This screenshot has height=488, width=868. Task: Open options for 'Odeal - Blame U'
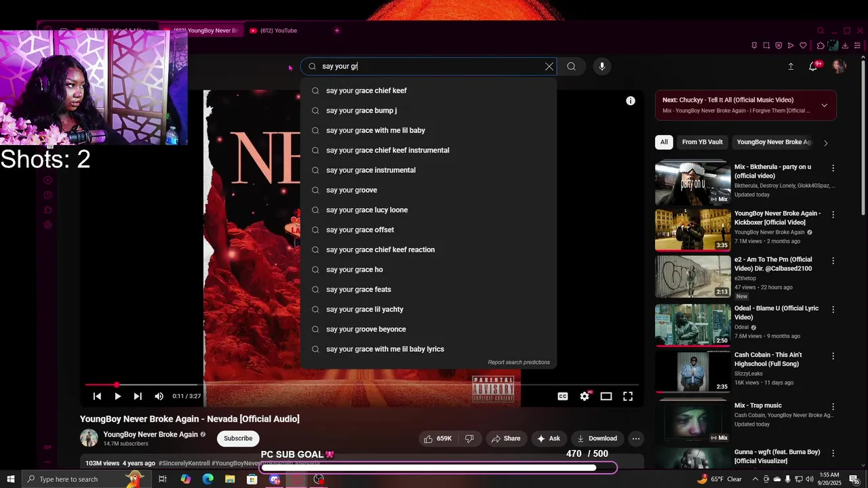click(x=833, y=310)
